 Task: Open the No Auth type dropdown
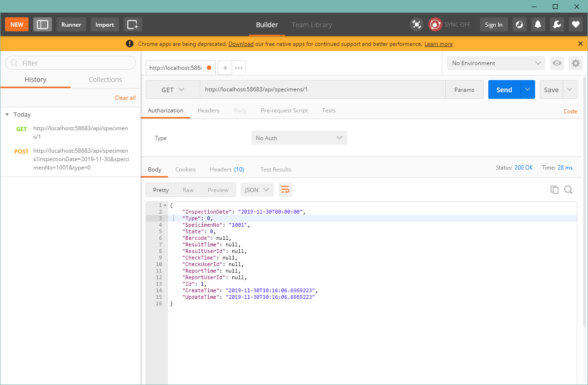(299, 138)
